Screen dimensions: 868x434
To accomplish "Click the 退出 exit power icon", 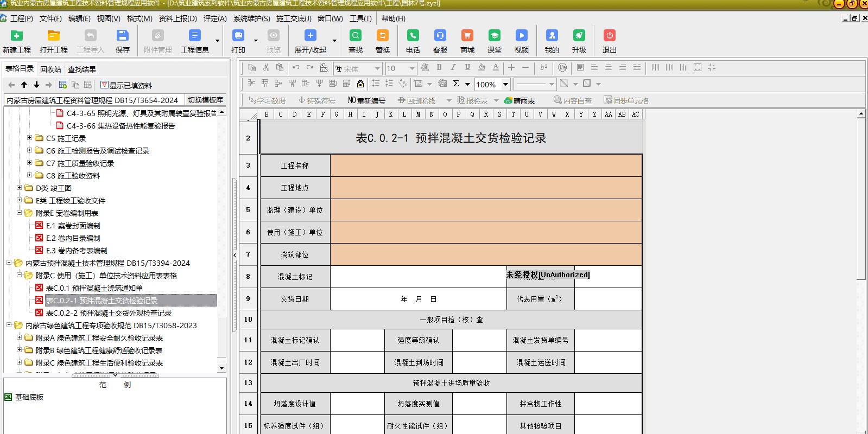I will coord(609,36).
